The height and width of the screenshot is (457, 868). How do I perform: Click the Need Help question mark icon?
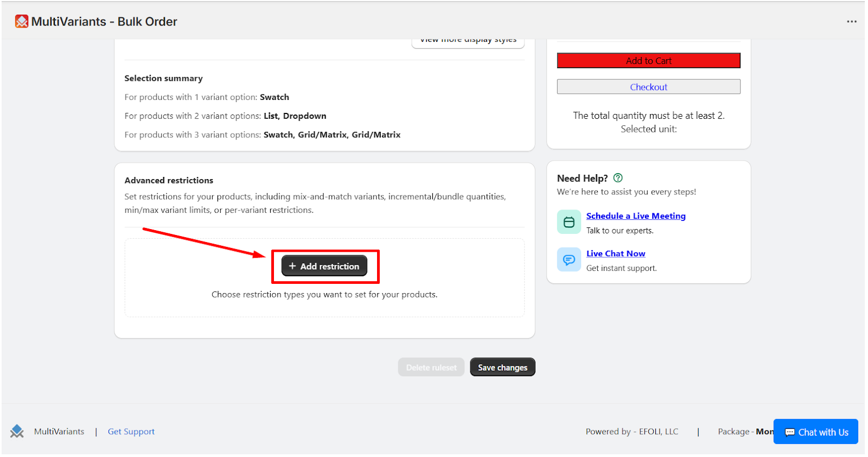618,178
